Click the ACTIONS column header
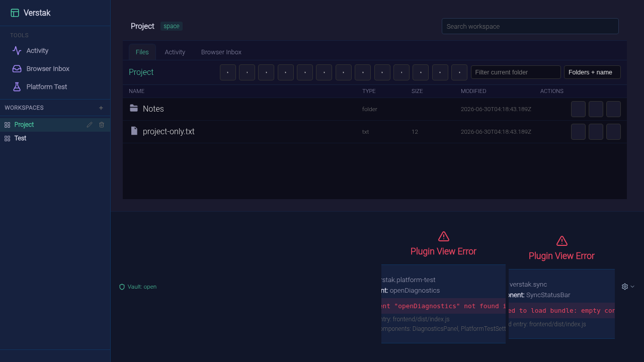This screenshot has height=362, width=644. (x=552, y=92)
